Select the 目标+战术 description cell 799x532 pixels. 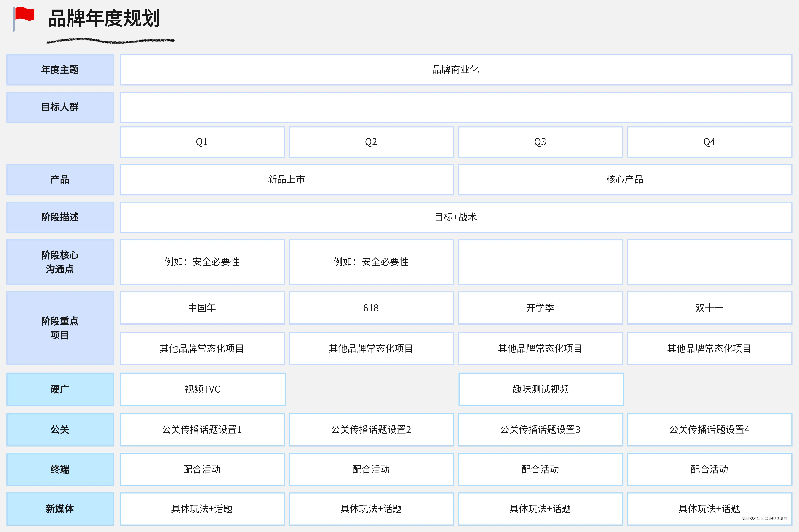455,217
